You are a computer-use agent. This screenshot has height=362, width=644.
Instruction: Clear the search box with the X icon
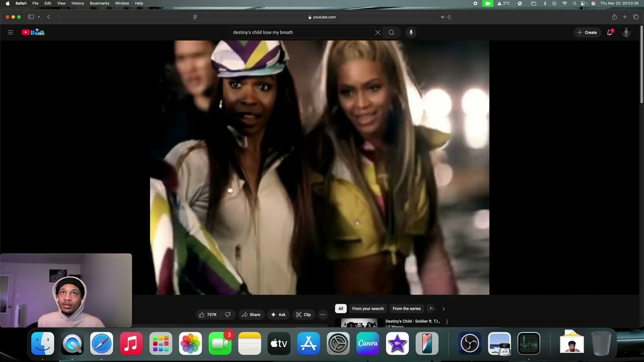click(x=378, y=32)
